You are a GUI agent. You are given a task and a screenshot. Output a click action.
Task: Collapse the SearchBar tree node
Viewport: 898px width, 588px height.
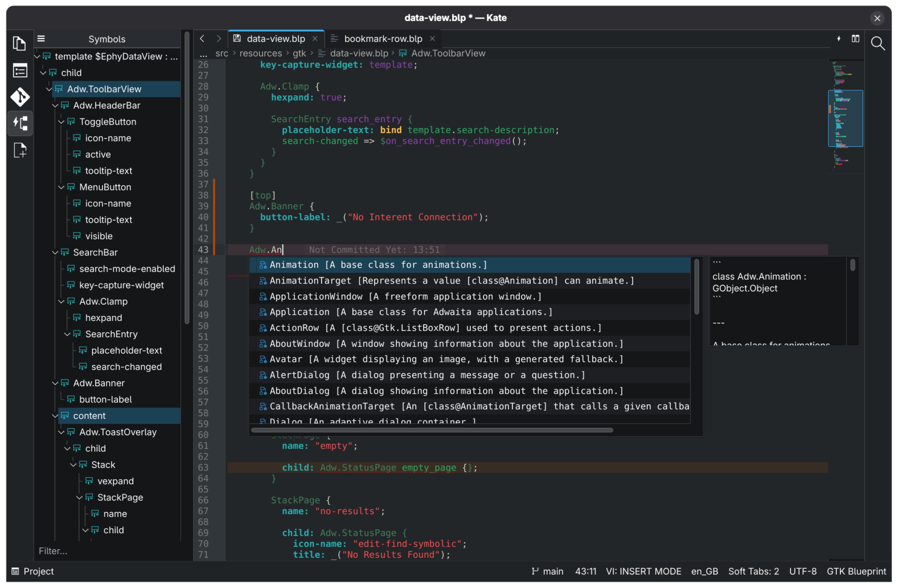(x=55, y=253)
